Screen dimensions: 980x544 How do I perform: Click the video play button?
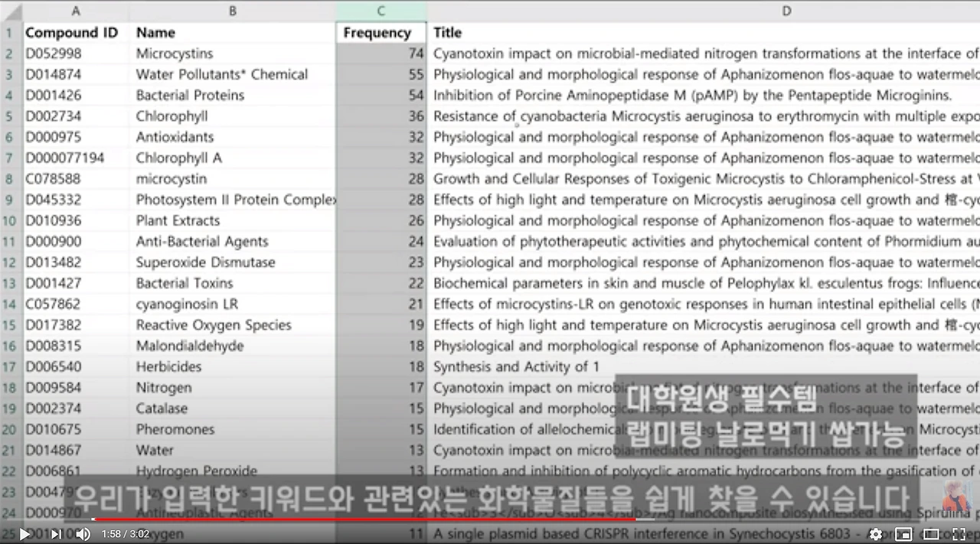24,534
